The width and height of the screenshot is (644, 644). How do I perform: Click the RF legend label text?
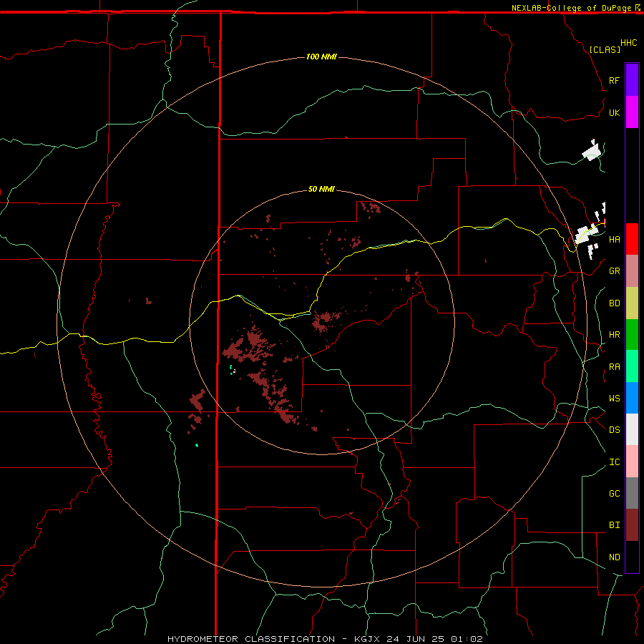pos(614,80)
